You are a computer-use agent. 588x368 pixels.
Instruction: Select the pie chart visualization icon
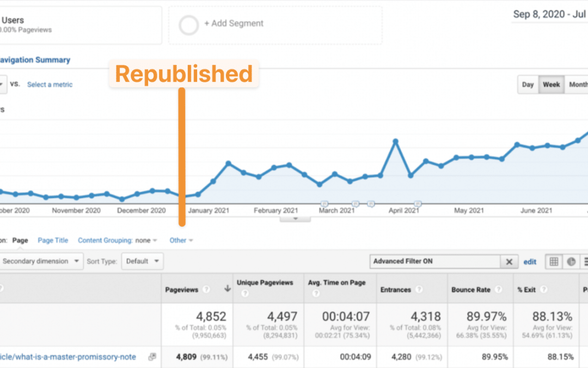(571, 262)
